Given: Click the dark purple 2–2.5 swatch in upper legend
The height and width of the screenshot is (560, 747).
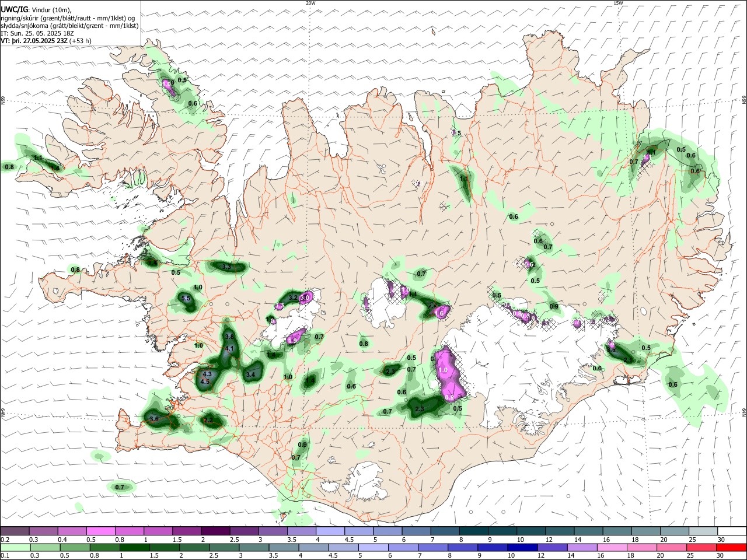Looking at the screenshot, I should tap(215, 531).
